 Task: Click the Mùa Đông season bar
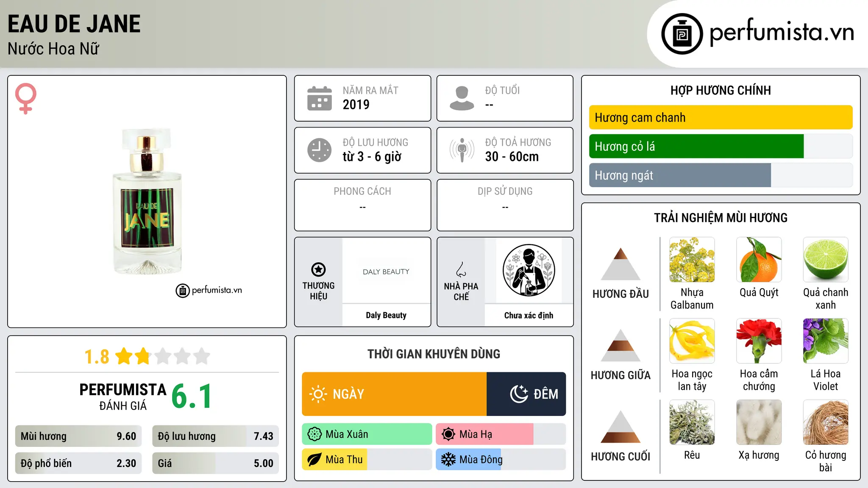coord(501,460)
